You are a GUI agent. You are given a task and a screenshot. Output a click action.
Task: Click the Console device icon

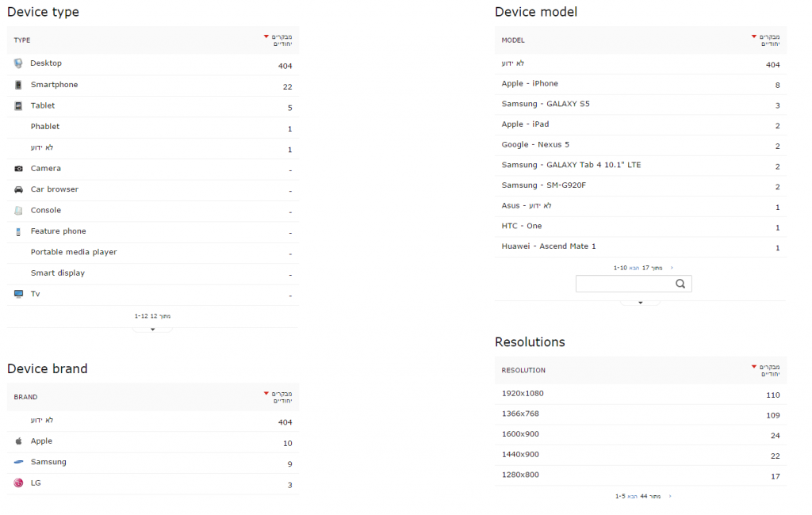(x=19, y=211)
